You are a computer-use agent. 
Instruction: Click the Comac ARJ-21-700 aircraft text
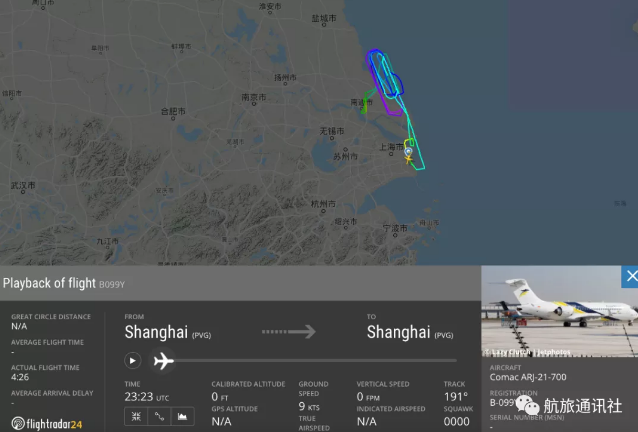click(x=528, y=377)
